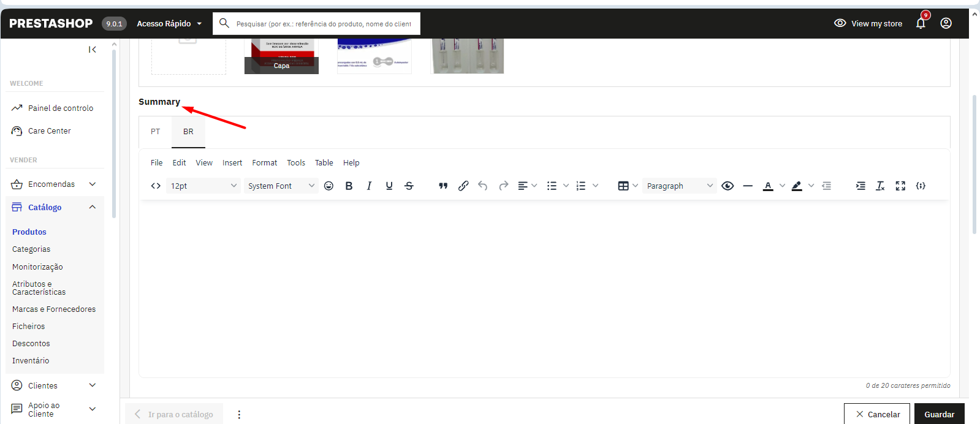This screenshot has width=980, height=424.
Task: Open the Acesso Rápido dropdown
Action: pos(169,23)
